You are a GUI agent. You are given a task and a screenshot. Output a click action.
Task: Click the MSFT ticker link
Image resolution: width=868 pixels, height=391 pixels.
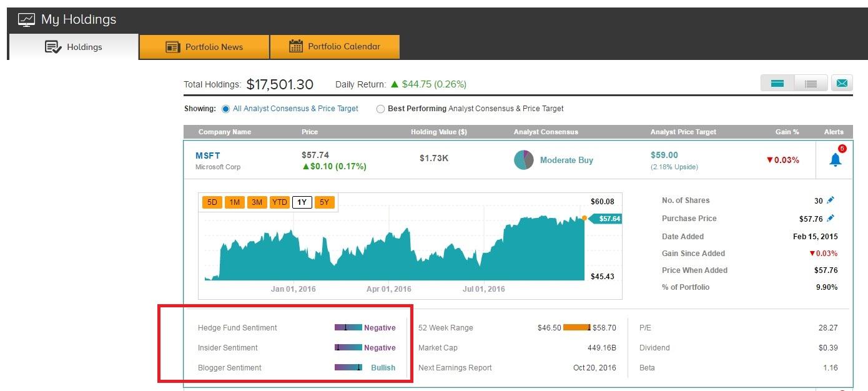click(x=208, y=156)
